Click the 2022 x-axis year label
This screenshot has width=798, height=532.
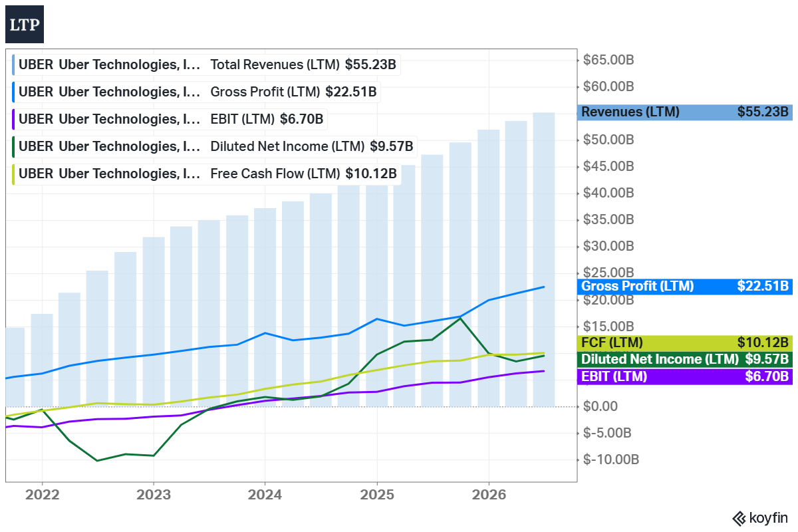pos(42,495)
